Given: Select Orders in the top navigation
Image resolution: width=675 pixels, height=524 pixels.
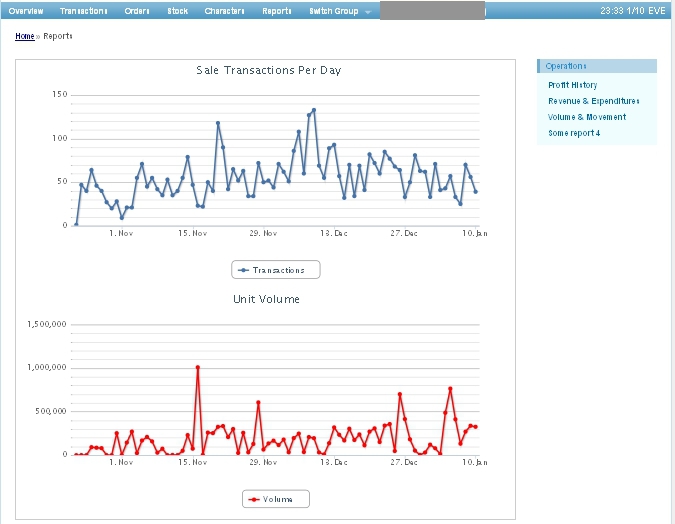Looking at the screenshot, I should (x=137, y=10).
